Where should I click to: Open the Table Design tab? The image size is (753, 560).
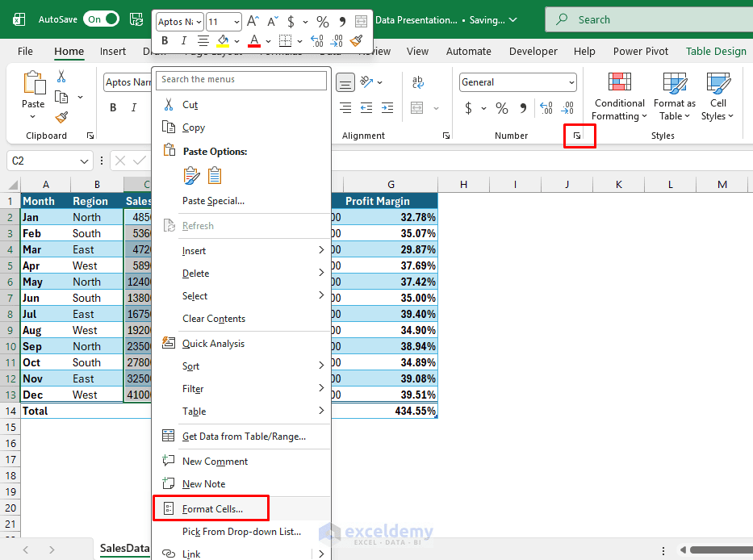[716, 52]
